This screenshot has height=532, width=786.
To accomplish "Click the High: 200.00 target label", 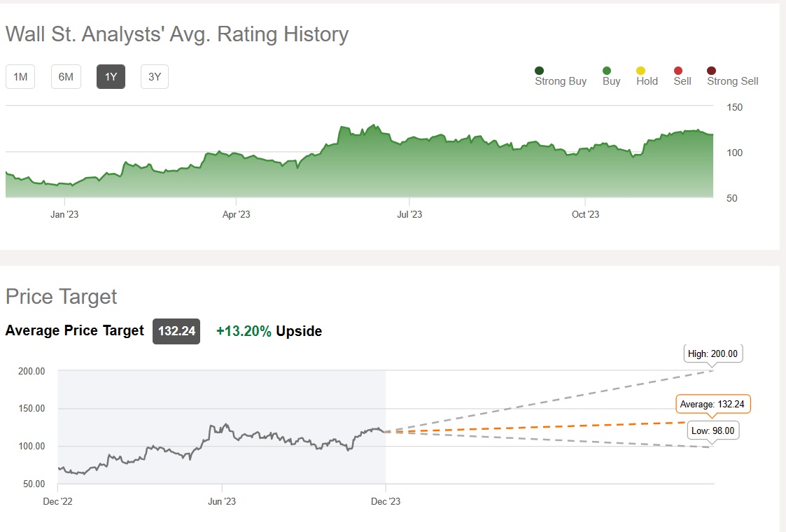I will 713,353.
